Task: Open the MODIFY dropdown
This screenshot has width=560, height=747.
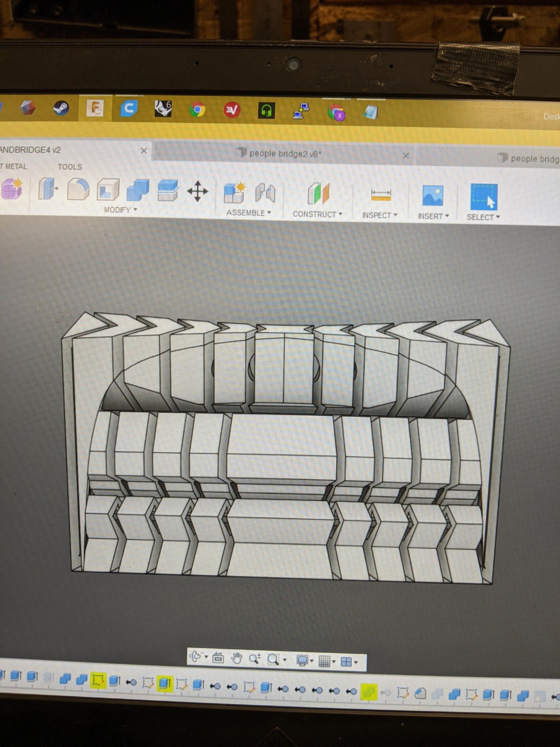Action: [x=120, y=210]
